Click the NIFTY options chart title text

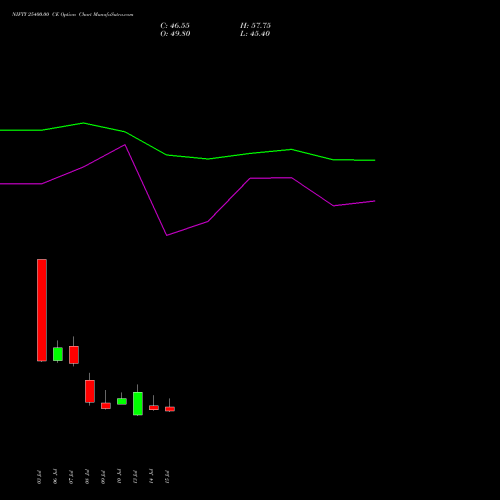(x=73, y=15)
